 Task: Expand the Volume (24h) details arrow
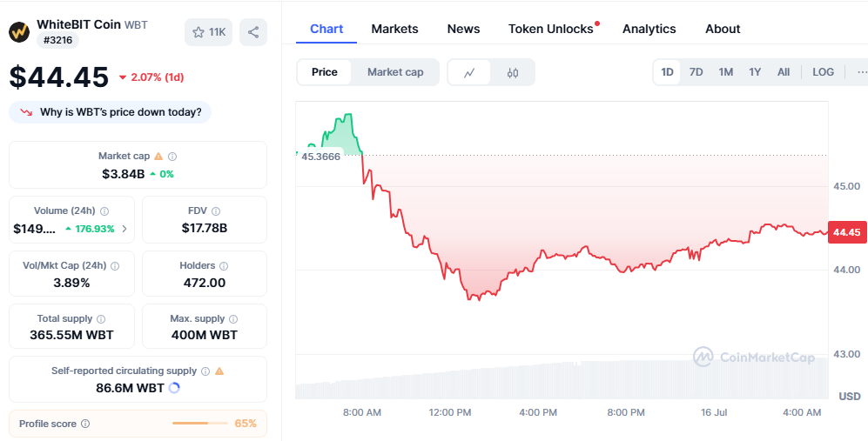(x=124, y=229)
